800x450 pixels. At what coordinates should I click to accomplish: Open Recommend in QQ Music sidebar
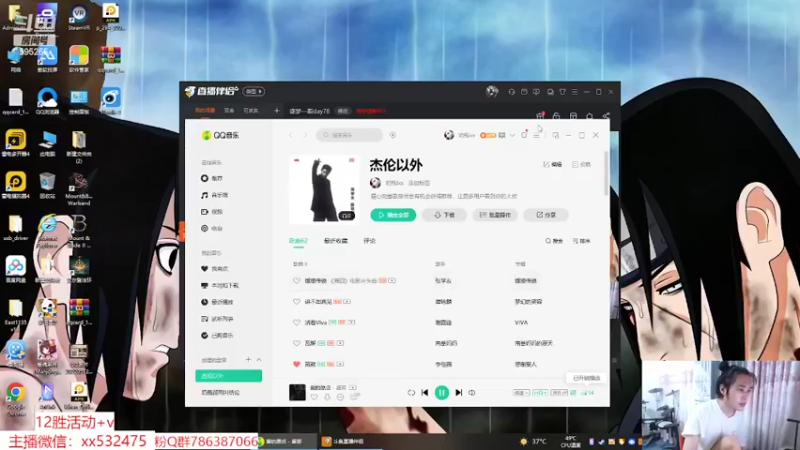click(212, 178)
